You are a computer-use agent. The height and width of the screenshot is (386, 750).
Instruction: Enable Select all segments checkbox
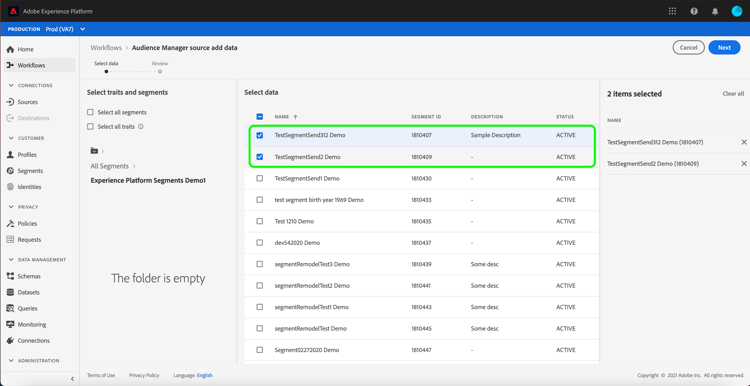(90, 112)
